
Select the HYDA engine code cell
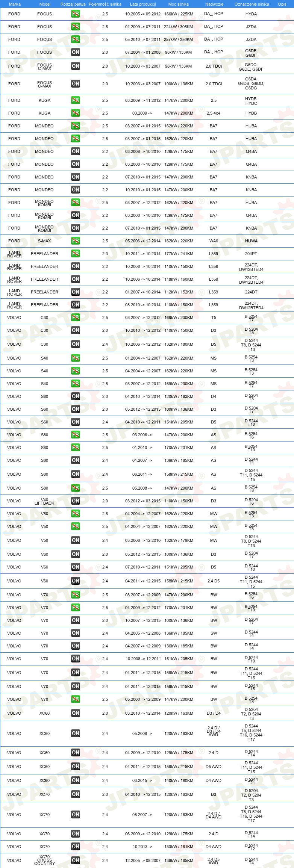251,14
